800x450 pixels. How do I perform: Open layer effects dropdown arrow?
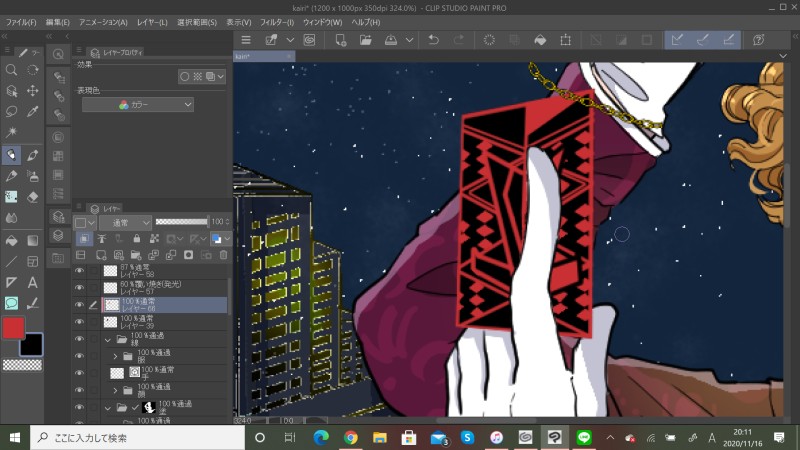[220, 77]
